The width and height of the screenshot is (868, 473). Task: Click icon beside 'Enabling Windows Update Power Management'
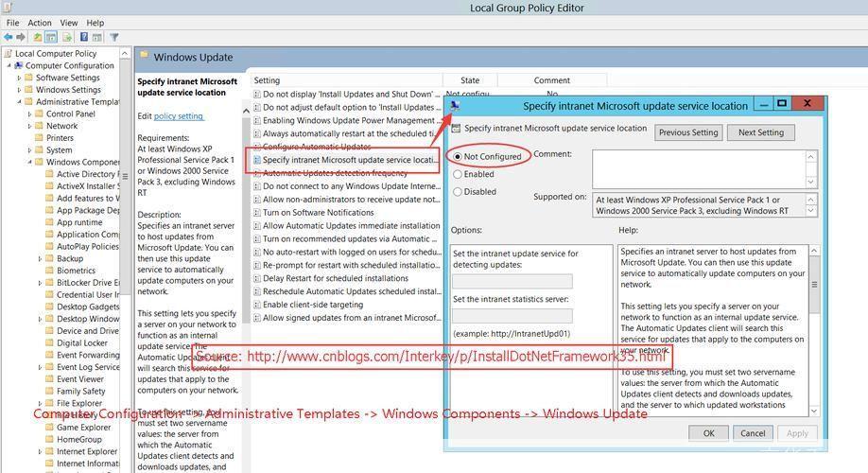pyautogui.click(x=257, y=121)
